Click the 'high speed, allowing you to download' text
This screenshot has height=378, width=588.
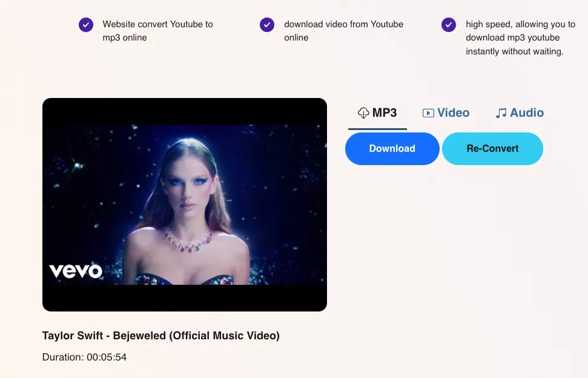pos(521,37)
